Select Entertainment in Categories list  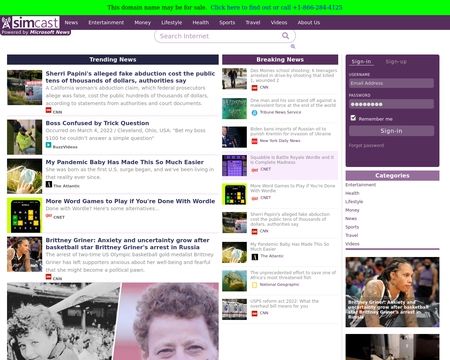361,185
